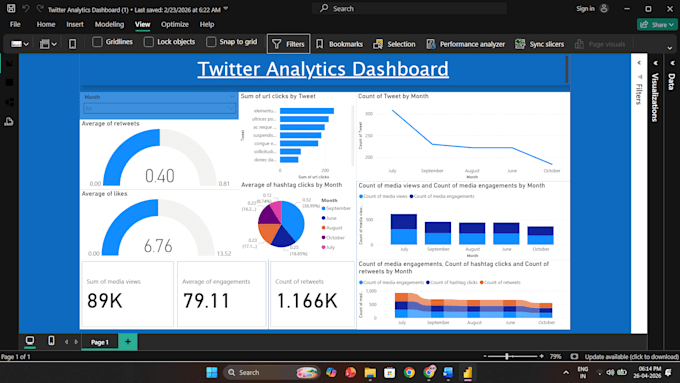Click the Sign in button
The height and width of the screenshot is (383, 680).
592,8
